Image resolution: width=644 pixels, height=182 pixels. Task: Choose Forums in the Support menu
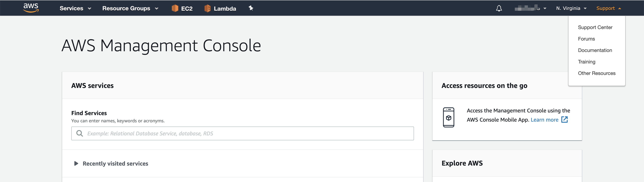[586, 39]
